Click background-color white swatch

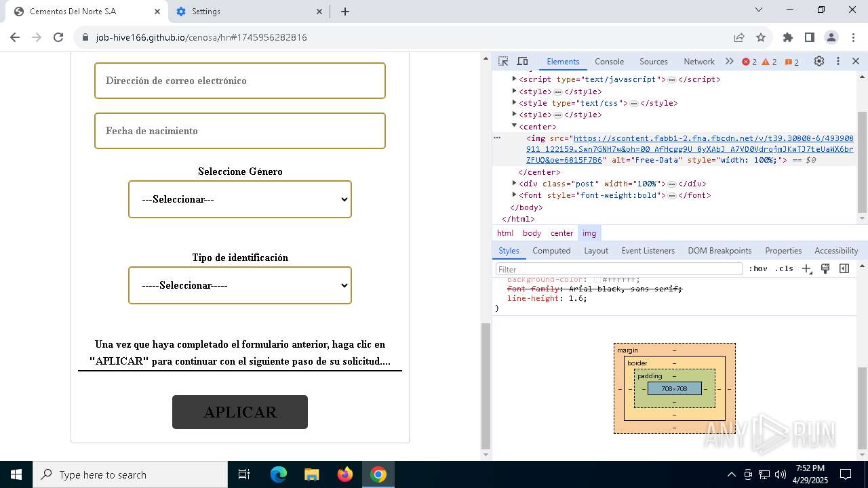coord(597,280)
